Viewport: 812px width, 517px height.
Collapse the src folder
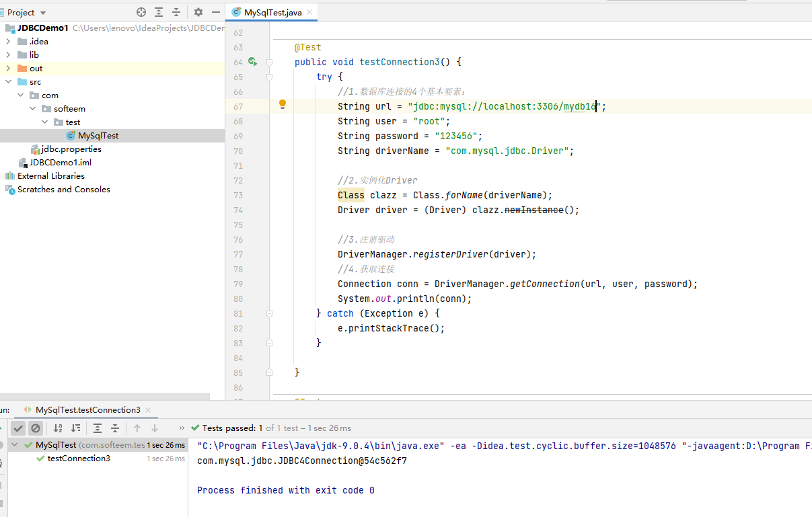click(x=8, y=81)
